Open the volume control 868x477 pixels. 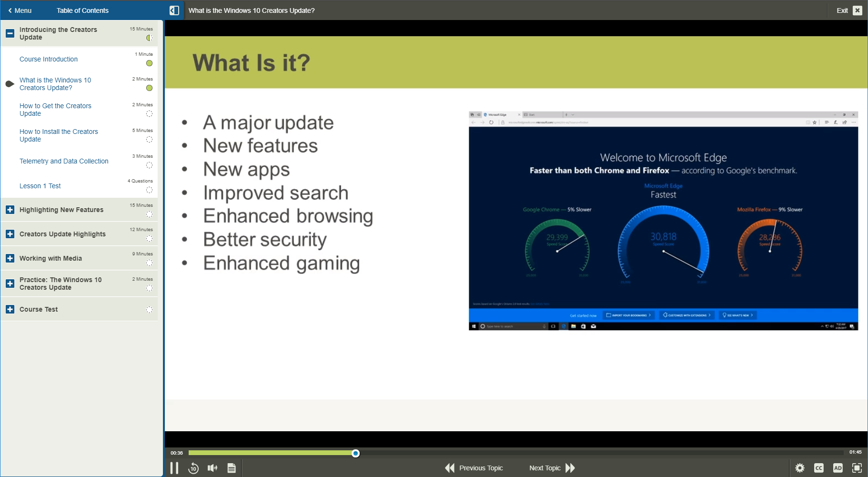tap(212, 467)
